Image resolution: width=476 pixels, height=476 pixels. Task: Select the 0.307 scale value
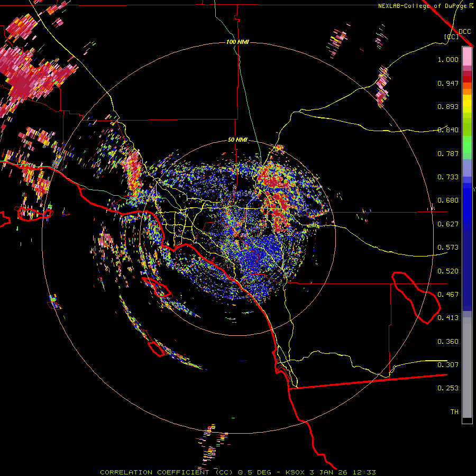[x=448, y=365]
